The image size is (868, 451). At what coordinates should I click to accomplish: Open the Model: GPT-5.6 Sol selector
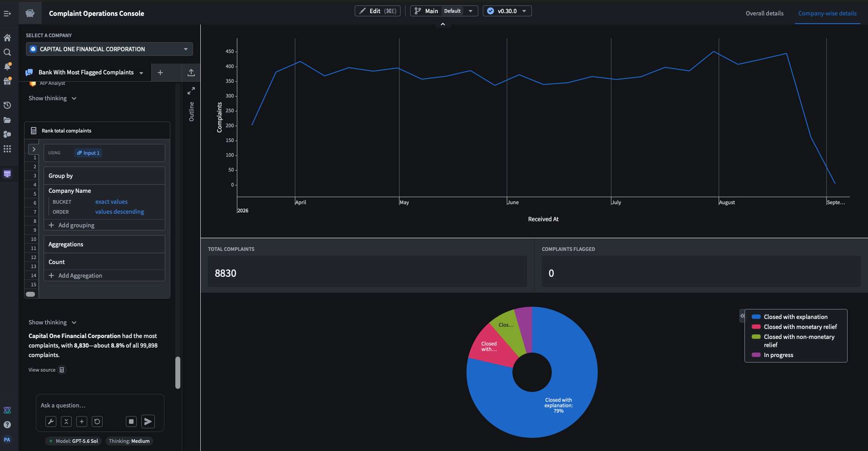tap(74, 441)
